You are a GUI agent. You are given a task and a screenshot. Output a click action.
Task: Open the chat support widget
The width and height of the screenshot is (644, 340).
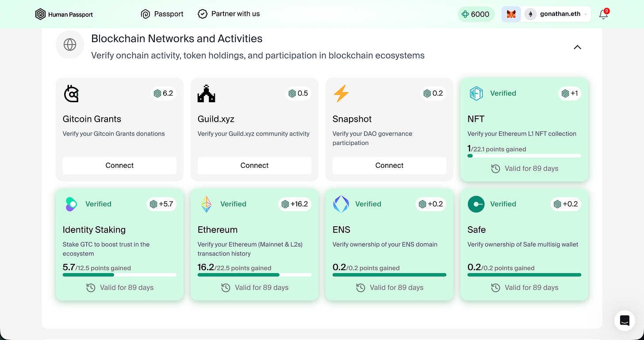point(625,321)
